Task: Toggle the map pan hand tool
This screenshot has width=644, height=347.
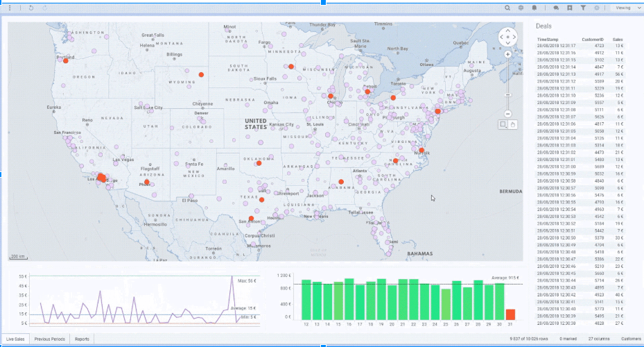Action: [513, 124]
